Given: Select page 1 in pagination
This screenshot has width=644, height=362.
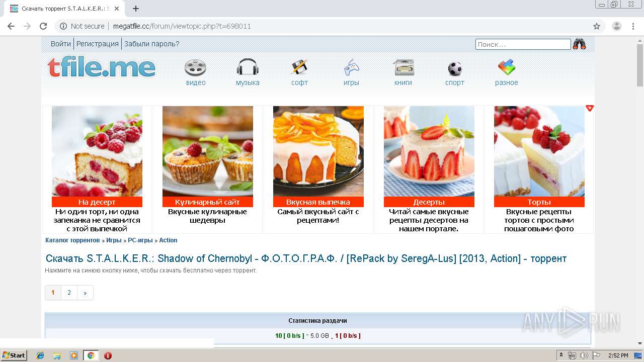Looking at the screenshot, I should pyautogui.click(x=53, y=293).
